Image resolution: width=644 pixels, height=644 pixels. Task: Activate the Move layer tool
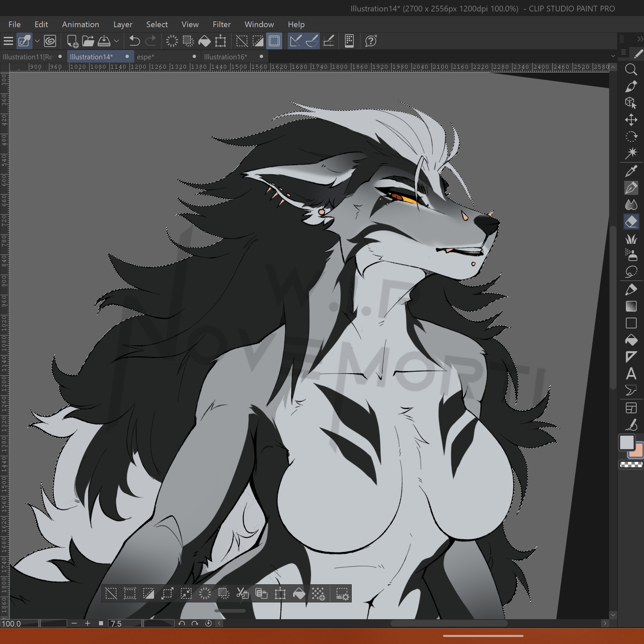tap(631, 120)
